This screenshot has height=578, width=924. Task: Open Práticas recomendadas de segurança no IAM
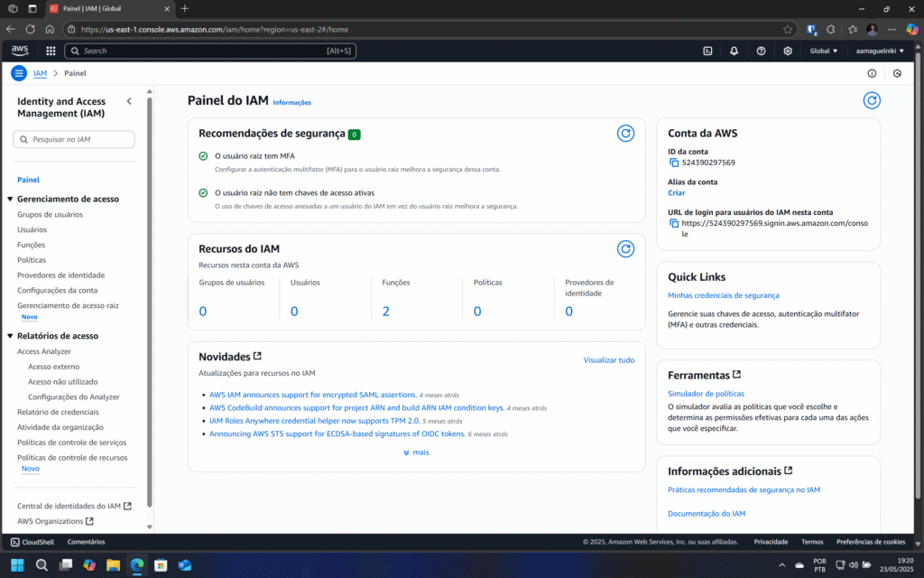(744, 489)
